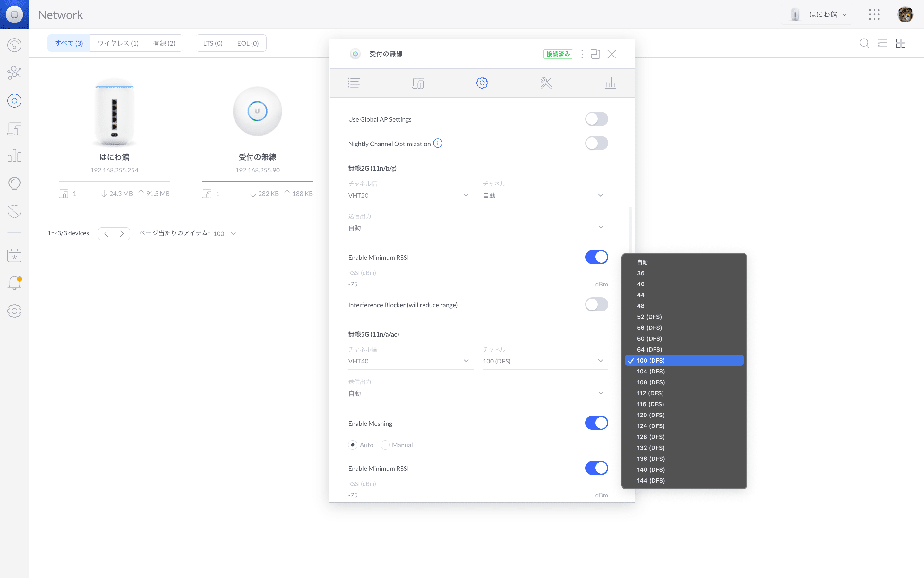Screen dimensions: 924x578
Task: Open the Alerts bell sidebar icon
Action: [x=14, y=283]
